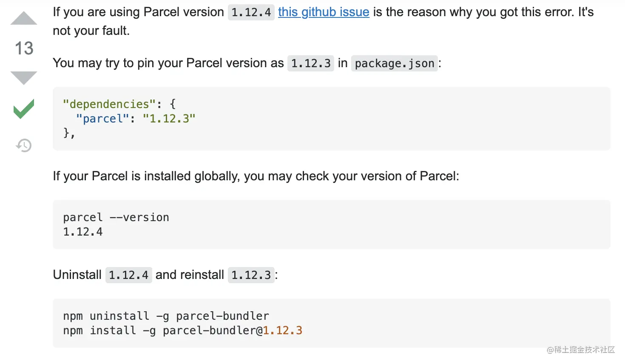Open the 'this github issue' hyperlink
This screenshot has height=364, width=625.
tap(323, 12)
